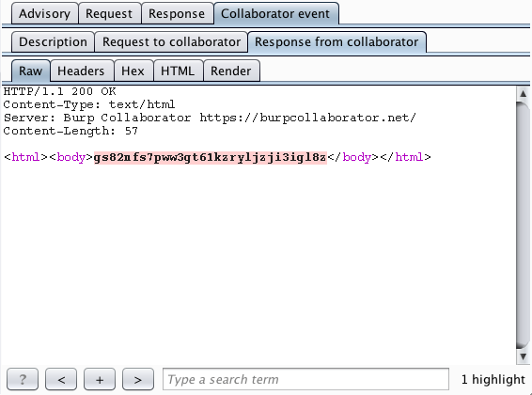Click the search term input field
The height and width of the screenshot is (395, 532).
(306, 379)
